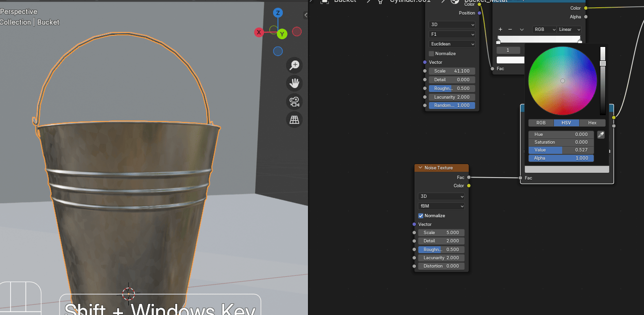Toggle camera view with camera icon
Image resolution: width=644 pixels, height=315 pixels.
tap(294, 102)
